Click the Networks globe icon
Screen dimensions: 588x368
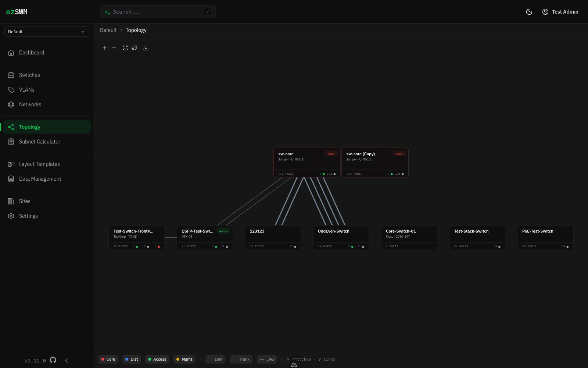pyautogui.click(x=11, y=105)
